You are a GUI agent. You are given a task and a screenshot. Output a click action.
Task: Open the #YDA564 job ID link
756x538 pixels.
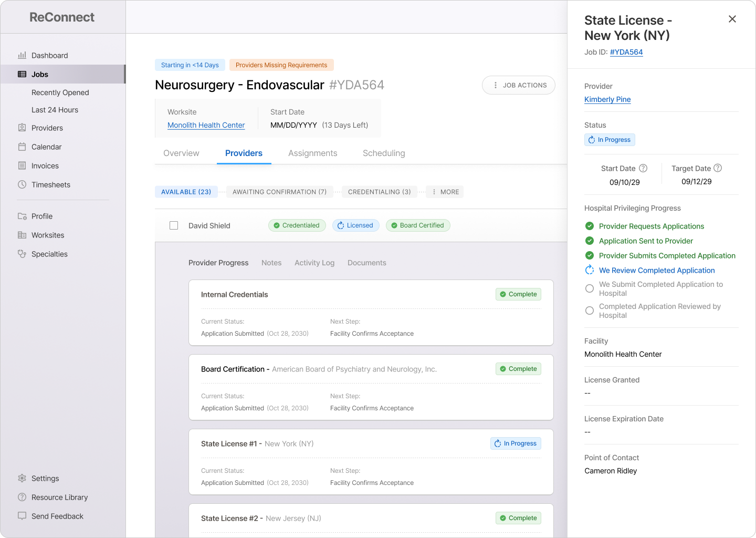coord(626,52)
